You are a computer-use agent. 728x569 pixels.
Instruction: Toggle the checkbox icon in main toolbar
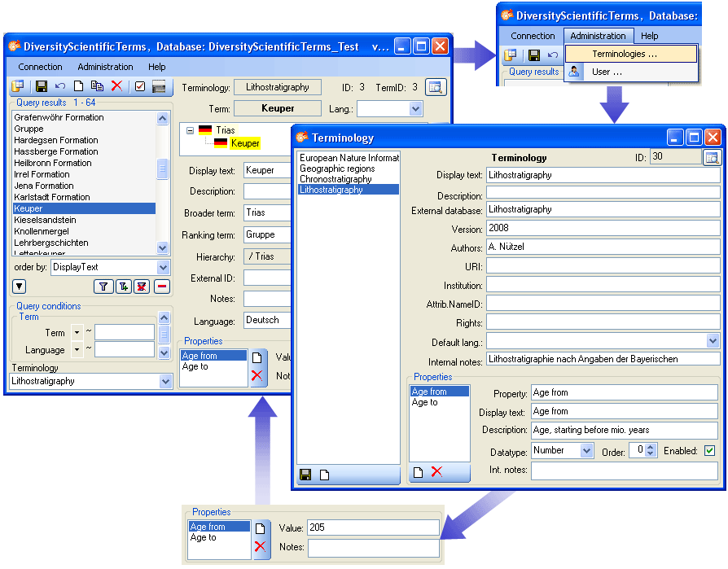(x=139, y=86)
